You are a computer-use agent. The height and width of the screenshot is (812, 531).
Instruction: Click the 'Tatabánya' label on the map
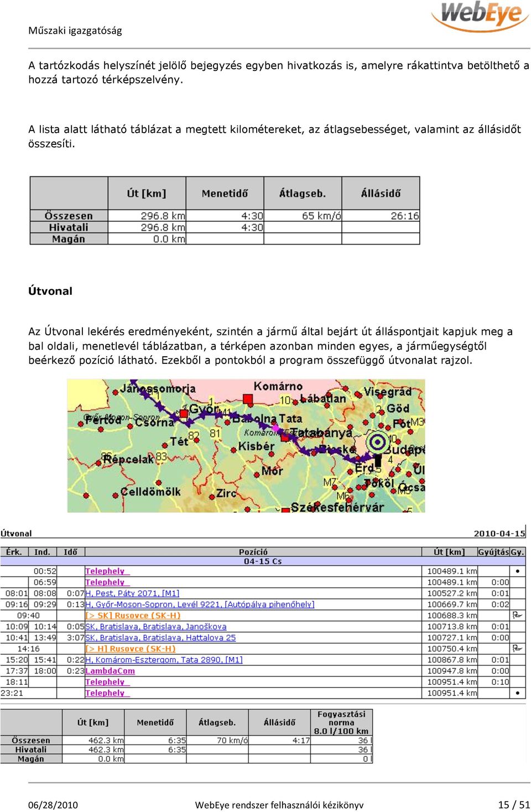coord(321,432)
